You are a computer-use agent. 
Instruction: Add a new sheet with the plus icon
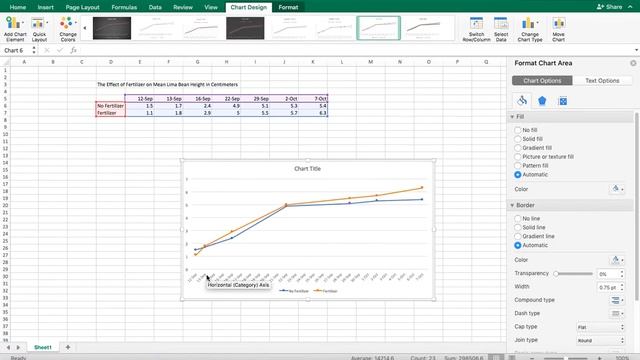68,347
